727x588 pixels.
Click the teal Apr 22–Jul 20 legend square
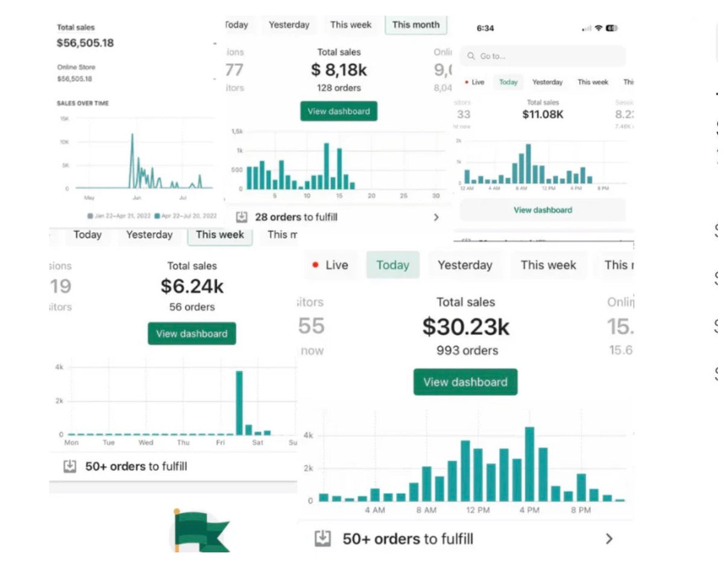157,215
